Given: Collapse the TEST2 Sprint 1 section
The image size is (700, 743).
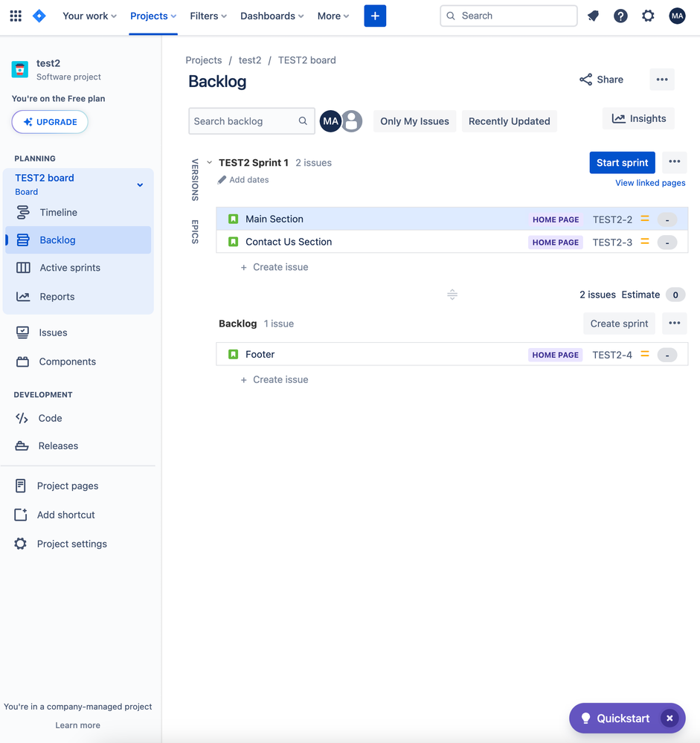Looking at the screenshot, I should 210,163.
